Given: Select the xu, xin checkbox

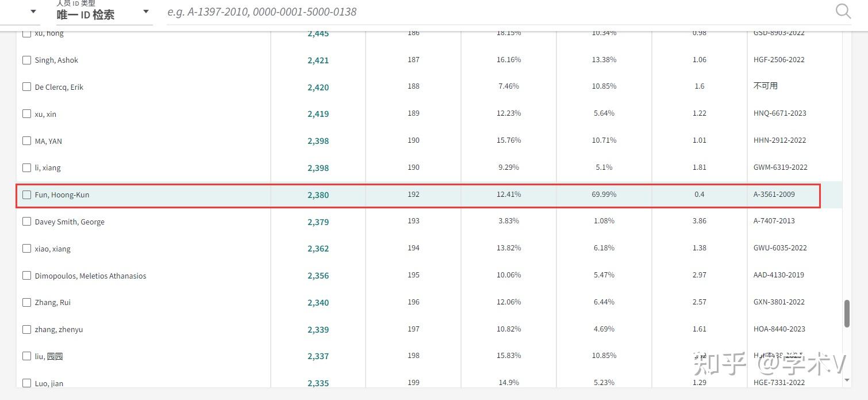Looking at the screenshot, I should point(26,114).
